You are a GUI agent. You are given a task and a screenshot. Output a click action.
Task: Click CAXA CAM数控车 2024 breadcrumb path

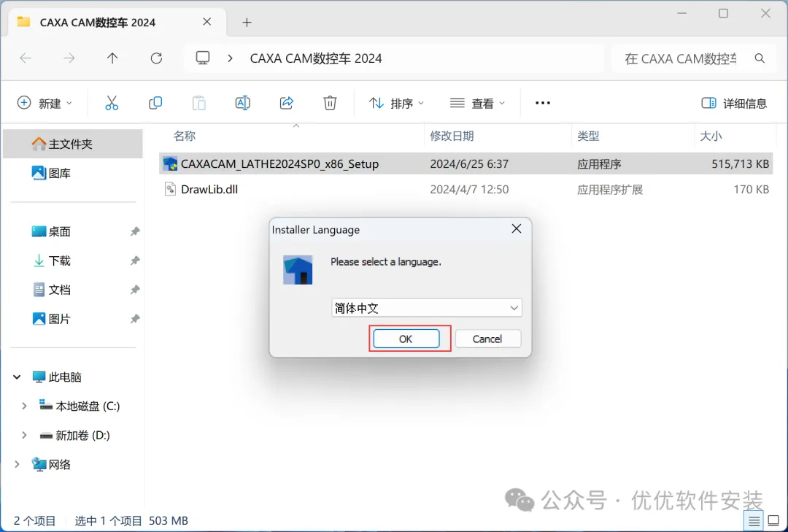316,58
